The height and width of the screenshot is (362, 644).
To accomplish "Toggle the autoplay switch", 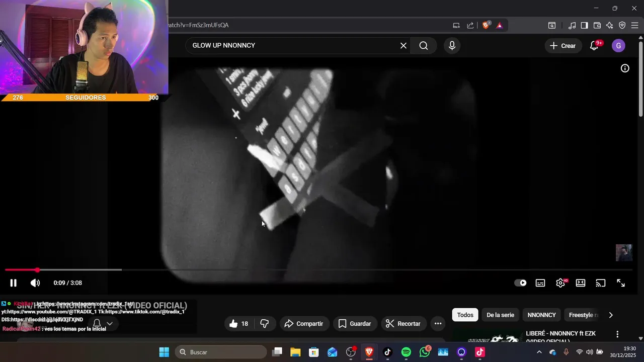I will click(x=520, y=283).
